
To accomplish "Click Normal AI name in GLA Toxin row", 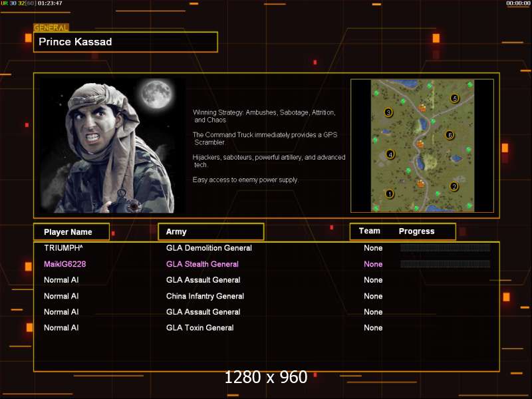I will 61,328.
